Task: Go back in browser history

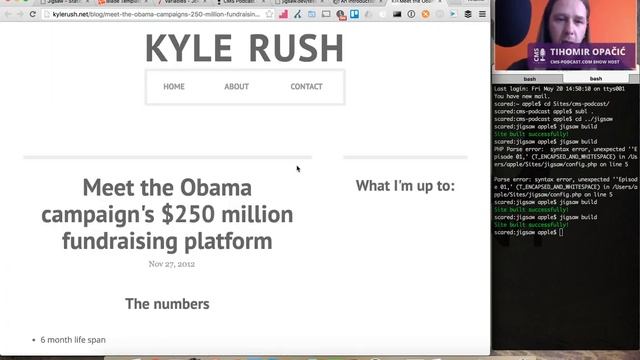Action: 8,14
